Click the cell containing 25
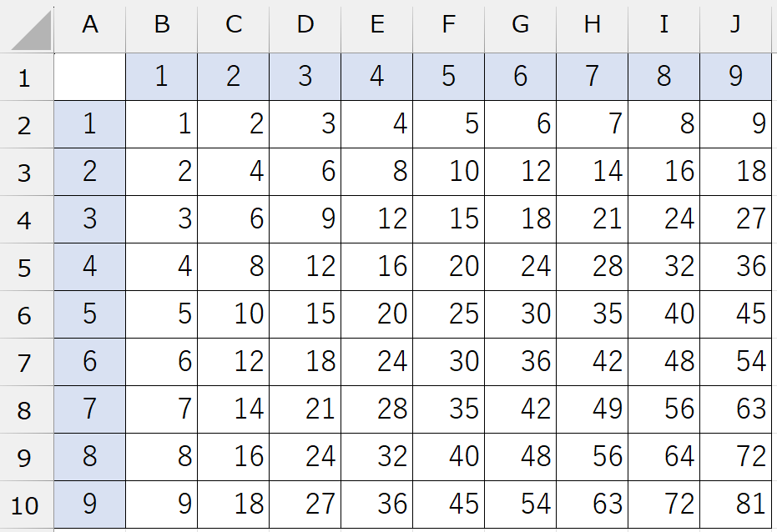The image size is (777, 532). click(449, 314)
